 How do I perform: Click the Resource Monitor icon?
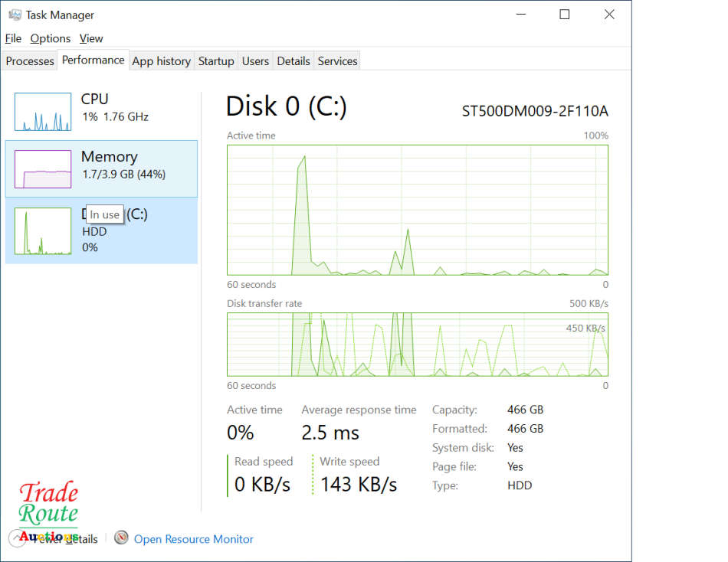(121, 538)
